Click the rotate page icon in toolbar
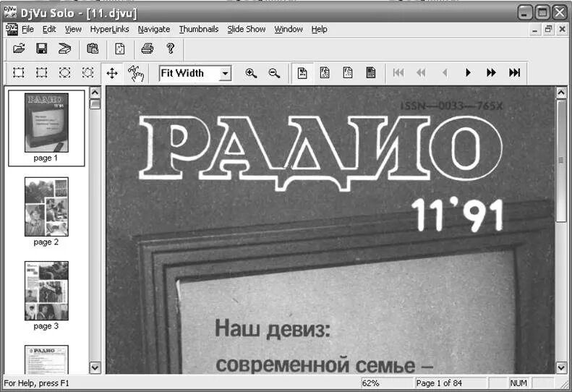572x392 pixels. click(120, 48)
